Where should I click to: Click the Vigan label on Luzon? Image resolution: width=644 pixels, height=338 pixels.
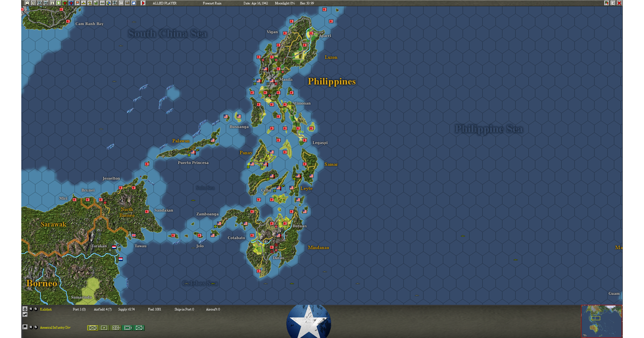tap(273, 32)
